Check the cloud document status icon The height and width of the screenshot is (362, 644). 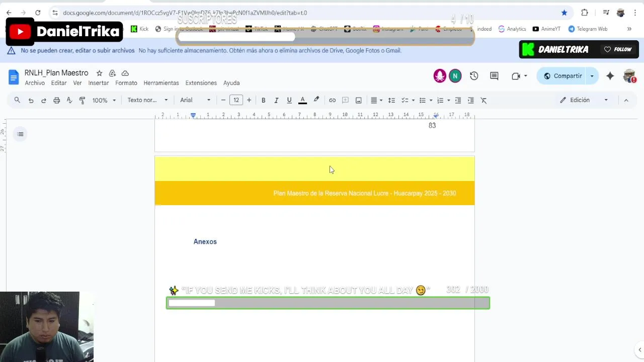125,73
